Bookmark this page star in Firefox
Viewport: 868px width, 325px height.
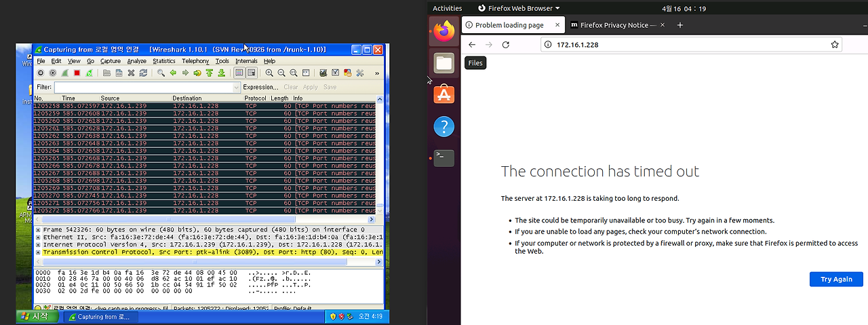835,45
